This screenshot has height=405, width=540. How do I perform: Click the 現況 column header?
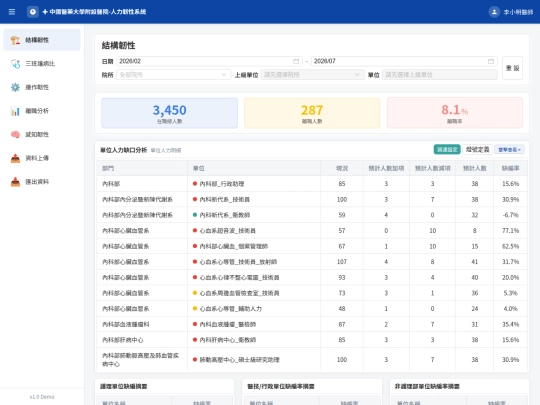(342, 168)
